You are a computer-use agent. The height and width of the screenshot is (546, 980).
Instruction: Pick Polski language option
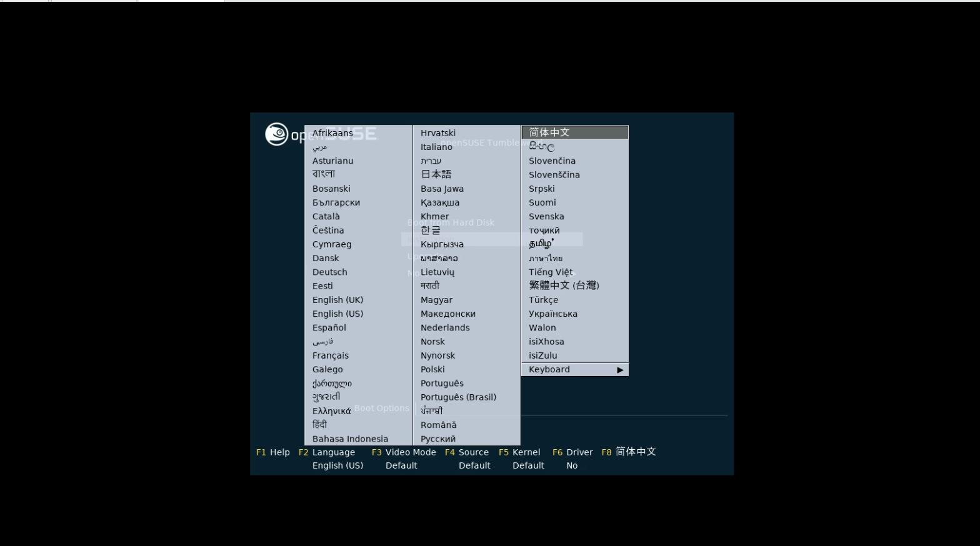coord(432,369)
